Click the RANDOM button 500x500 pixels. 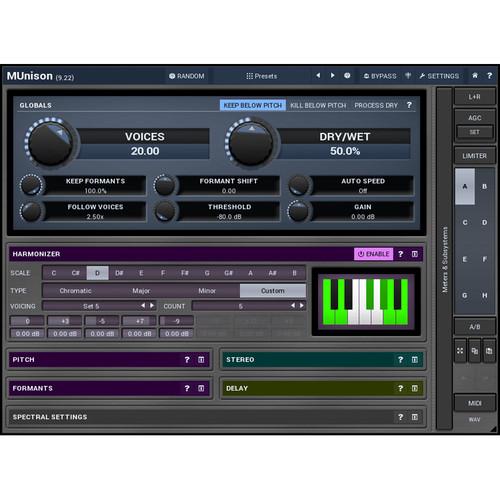(x=187, y=76)
